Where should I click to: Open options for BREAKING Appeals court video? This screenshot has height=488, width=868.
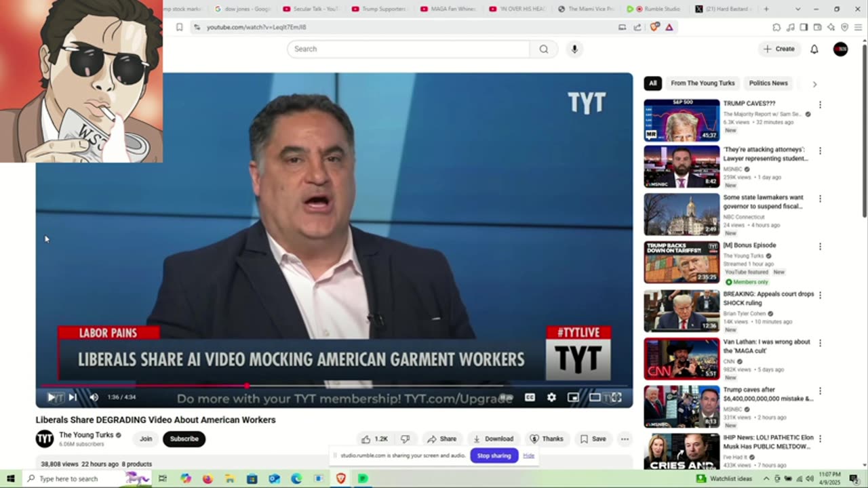pyautogui.click(x=820, y=296)
